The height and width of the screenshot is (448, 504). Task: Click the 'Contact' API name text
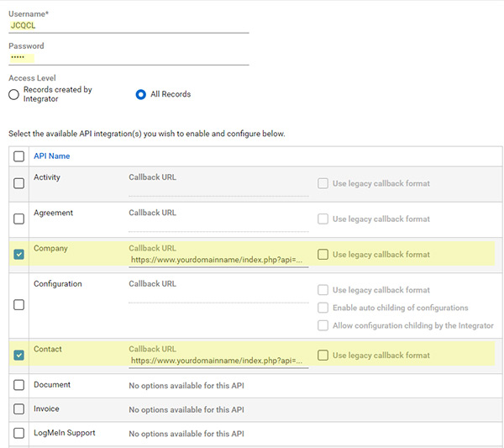[48, 349]
